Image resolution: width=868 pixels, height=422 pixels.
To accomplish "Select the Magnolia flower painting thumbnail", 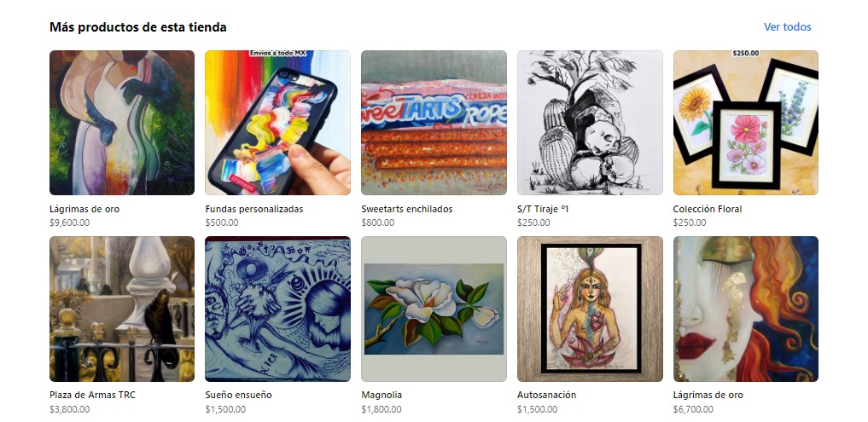I will coord(434,309).
